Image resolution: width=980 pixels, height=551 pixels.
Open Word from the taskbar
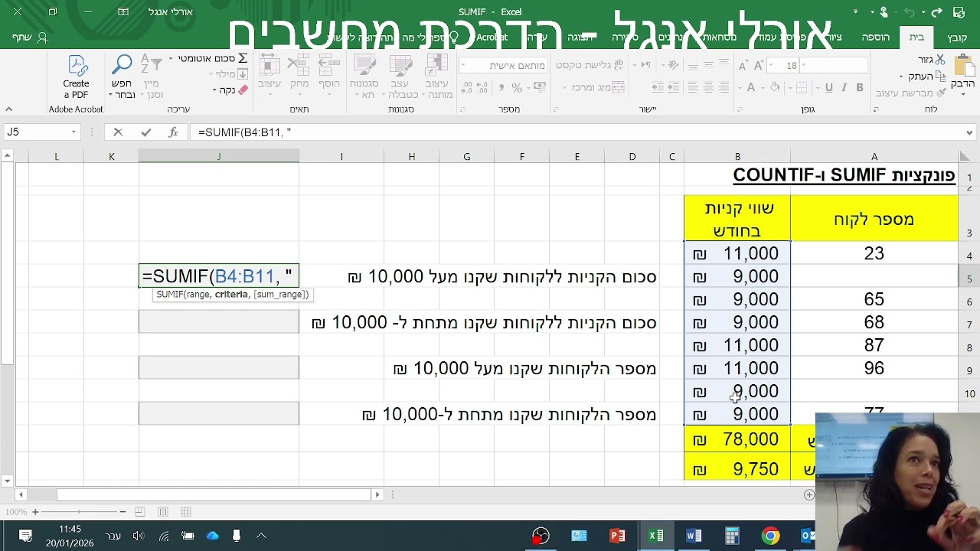point(694,536)
